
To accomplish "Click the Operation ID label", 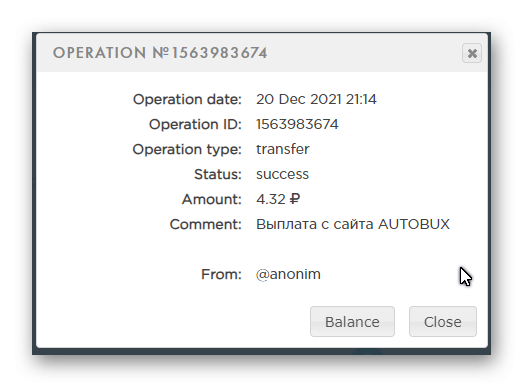I will tap(195, 124).
